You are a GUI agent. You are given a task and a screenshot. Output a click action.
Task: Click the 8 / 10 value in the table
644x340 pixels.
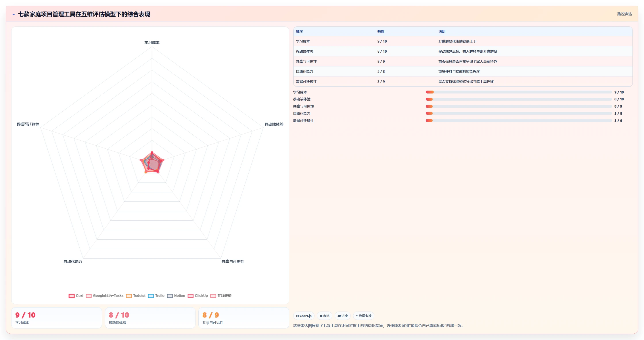coord(382,51)
